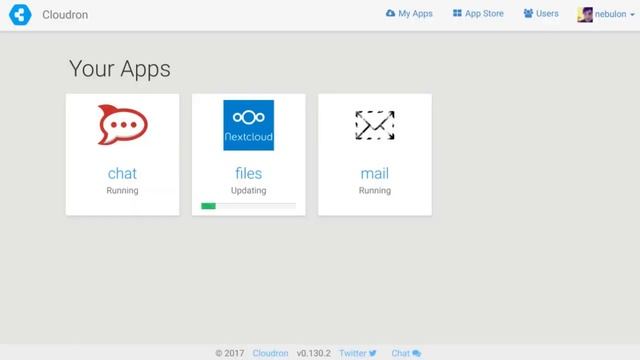Click the Your Apps heading
The height and width of the screenshot is (360, 640).
click(120, 69)
